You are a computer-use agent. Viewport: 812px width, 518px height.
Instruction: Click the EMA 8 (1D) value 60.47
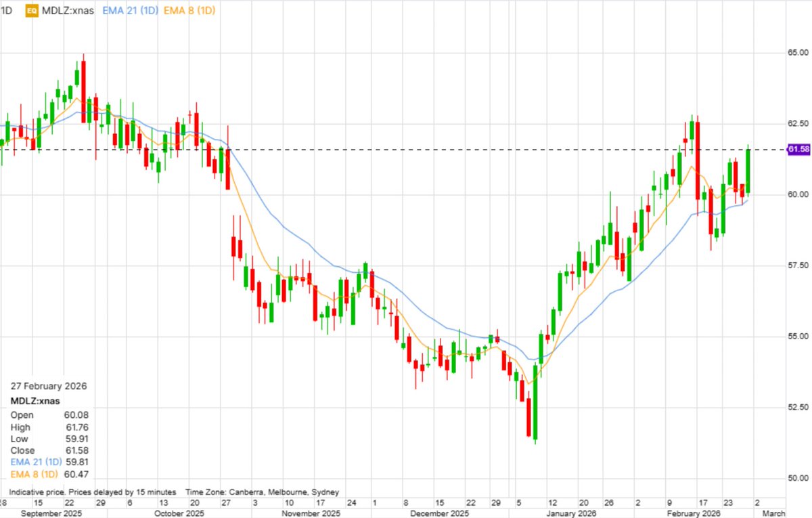[x=77, y=474]
